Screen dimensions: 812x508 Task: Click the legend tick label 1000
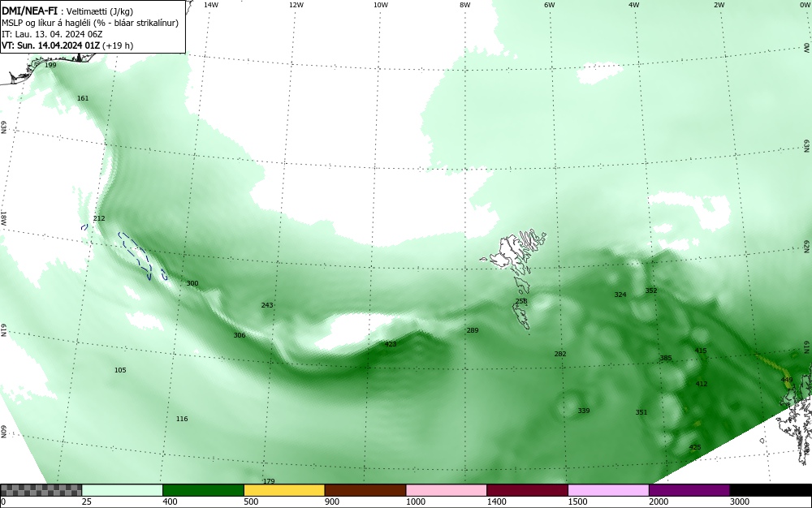click(415, 502)
